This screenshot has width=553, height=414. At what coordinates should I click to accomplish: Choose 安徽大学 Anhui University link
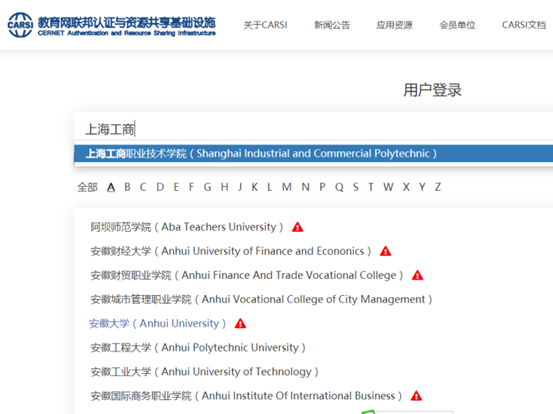coord(157,323)
